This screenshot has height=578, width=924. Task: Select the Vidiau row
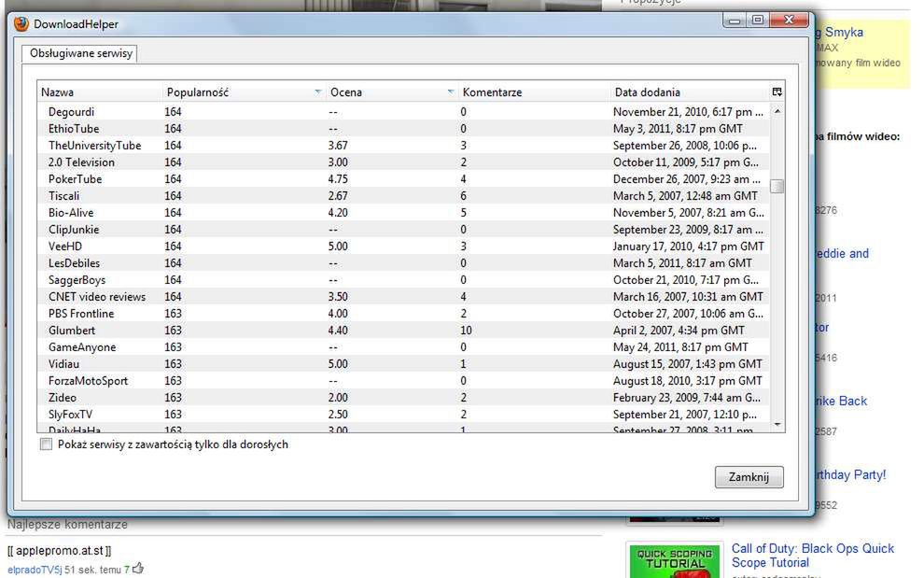[403, 364]
